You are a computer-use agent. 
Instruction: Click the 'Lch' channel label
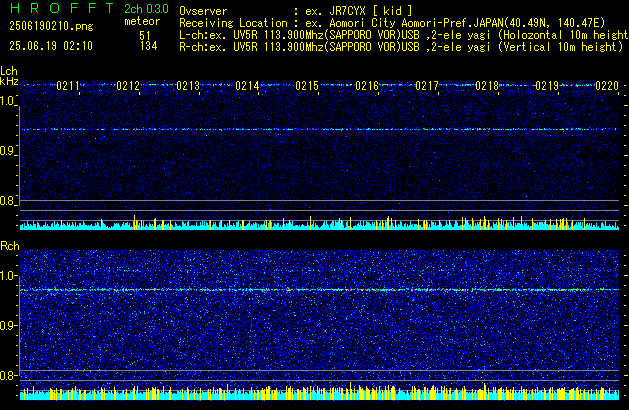pos(9,71)
